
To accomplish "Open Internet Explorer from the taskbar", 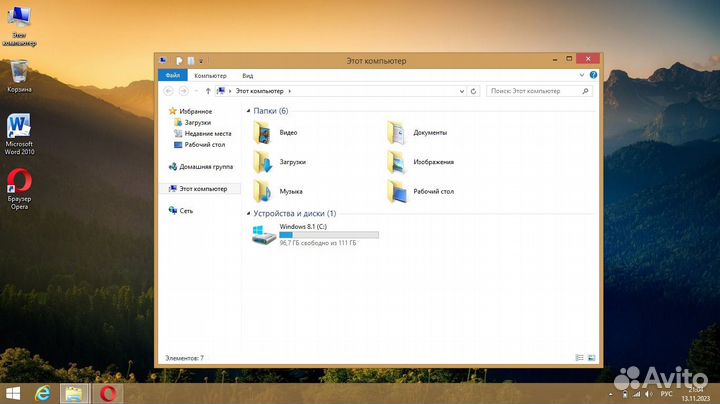I will [44, 393].
